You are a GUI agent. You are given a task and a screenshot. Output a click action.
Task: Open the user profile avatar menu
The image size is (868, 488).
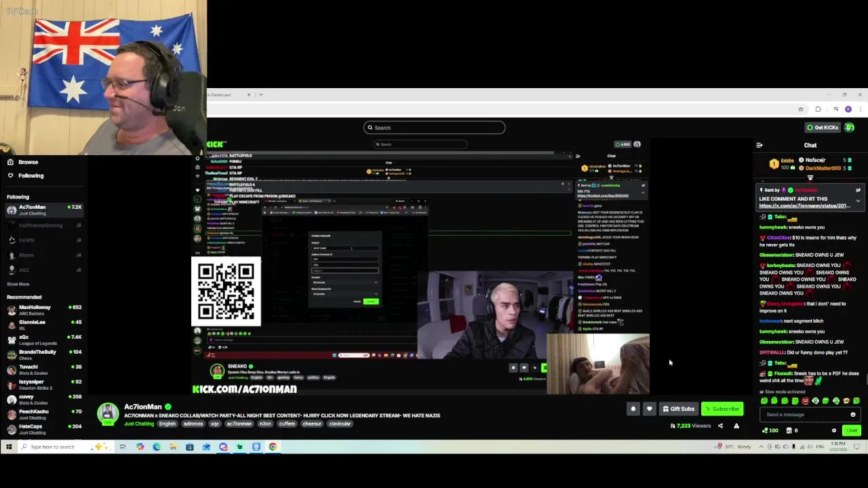(x=850, y=127)
